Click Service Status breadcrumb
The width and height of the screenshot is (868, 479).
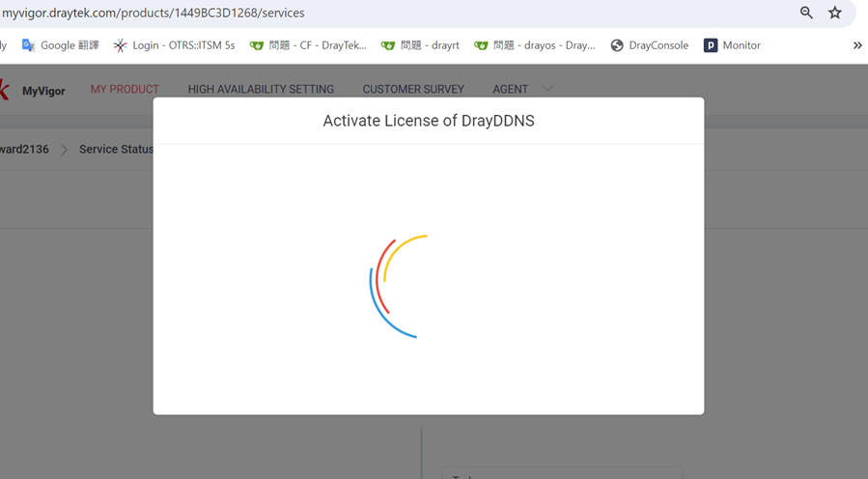(x=116, y=149)
